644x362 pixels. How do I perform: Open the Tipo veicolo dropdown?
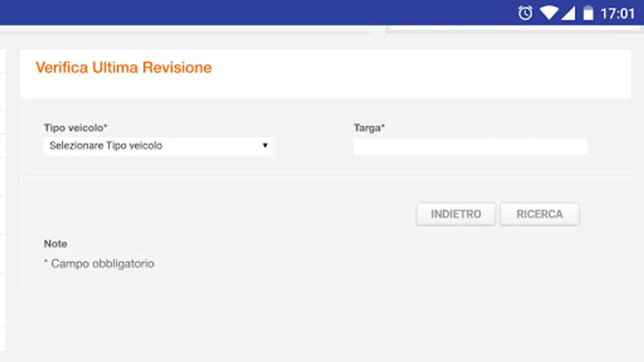(x=158, y=146)
